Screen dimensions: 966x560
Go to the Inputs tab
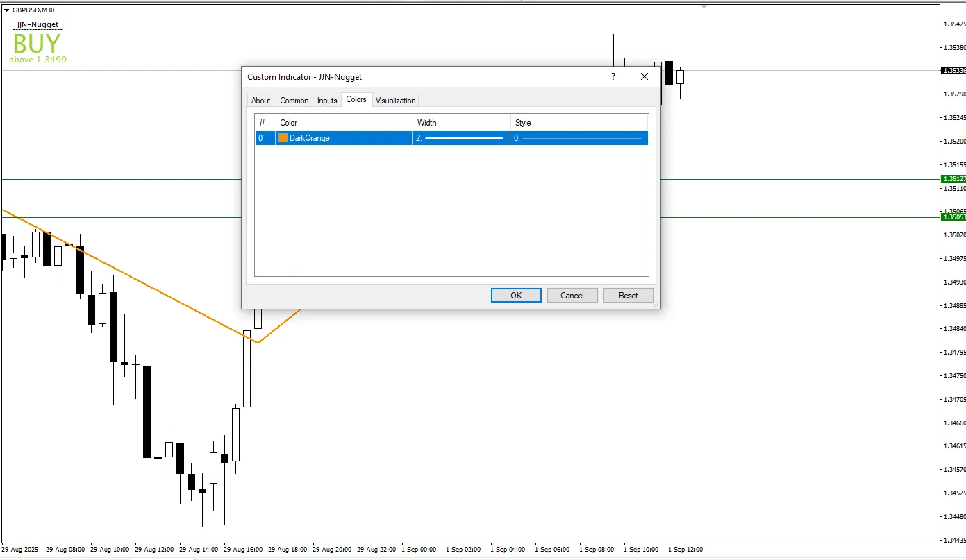click(327, 101)
